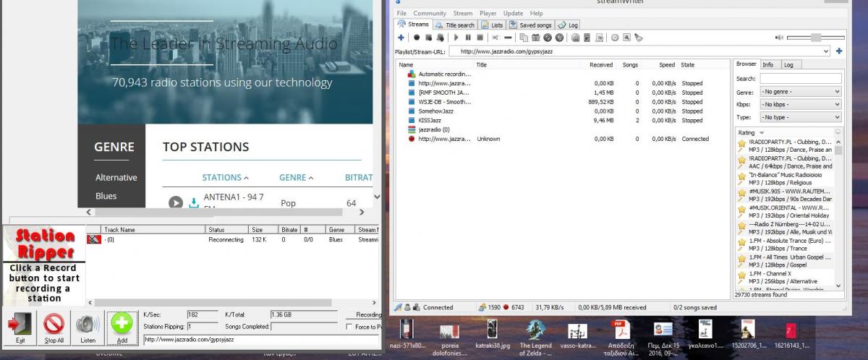868x360 pixels.
Task: Click the minus remove-stream toolbar icon
Action: pyautogui.click(x=508, y=38)
